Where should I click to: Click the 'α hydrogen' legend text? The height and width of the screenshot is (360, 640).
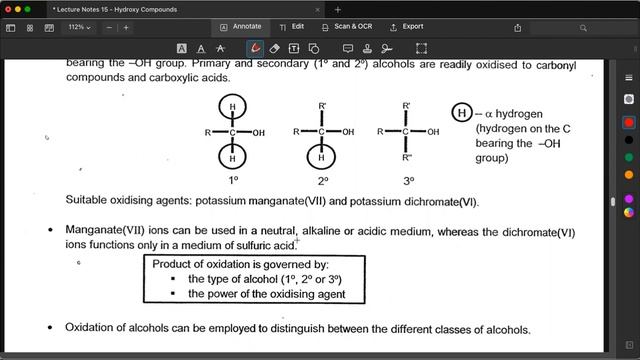[513, 114]
